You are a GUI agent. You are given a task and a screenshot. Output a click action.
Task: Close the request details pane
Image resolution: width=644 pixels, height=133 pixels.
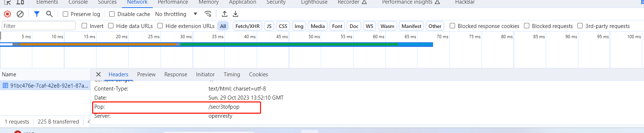98,74
